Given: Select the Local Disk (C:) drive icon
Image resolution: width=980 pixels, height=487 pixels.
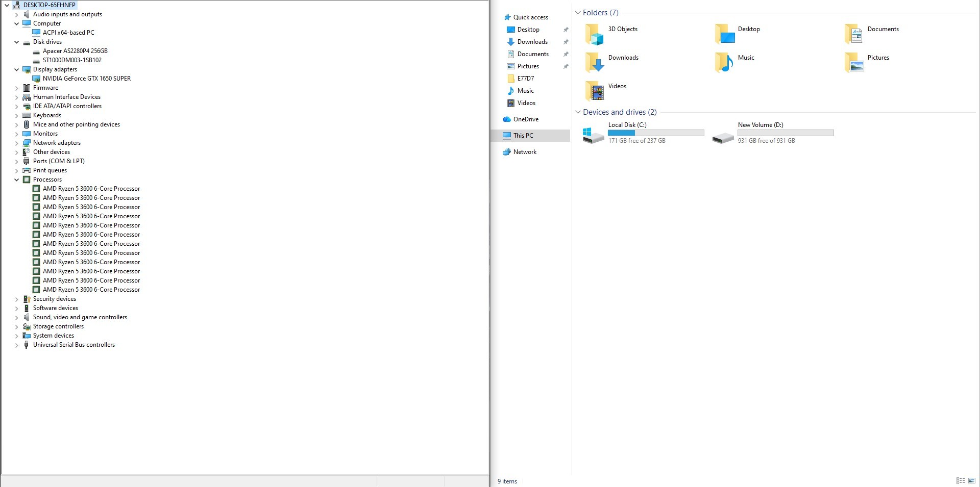Looking at the screenshot, I should (x=593, y=136).
